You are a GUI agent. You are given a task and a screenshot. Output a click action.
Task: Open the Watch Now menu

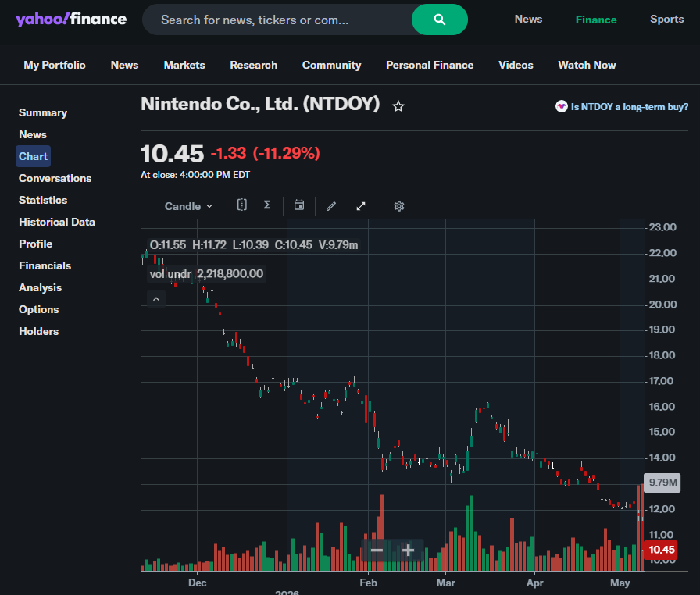point(587,65)
